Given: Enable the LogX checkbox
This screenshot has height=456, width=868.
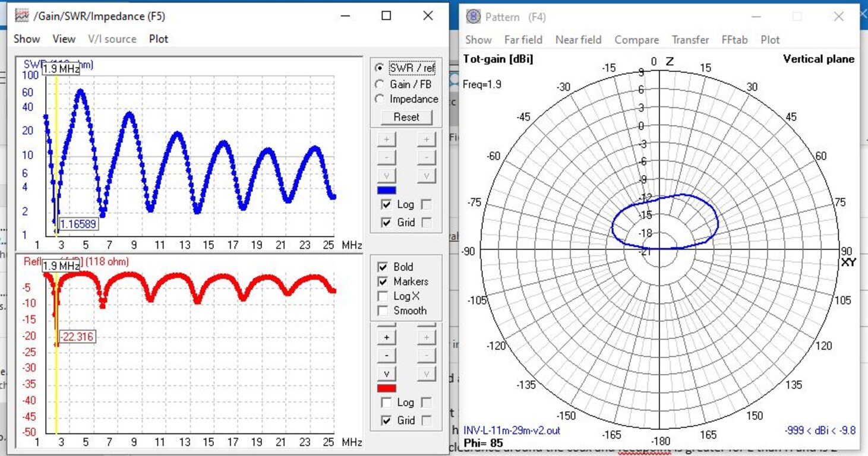Looking at the screenshot, I should (383, 296).
